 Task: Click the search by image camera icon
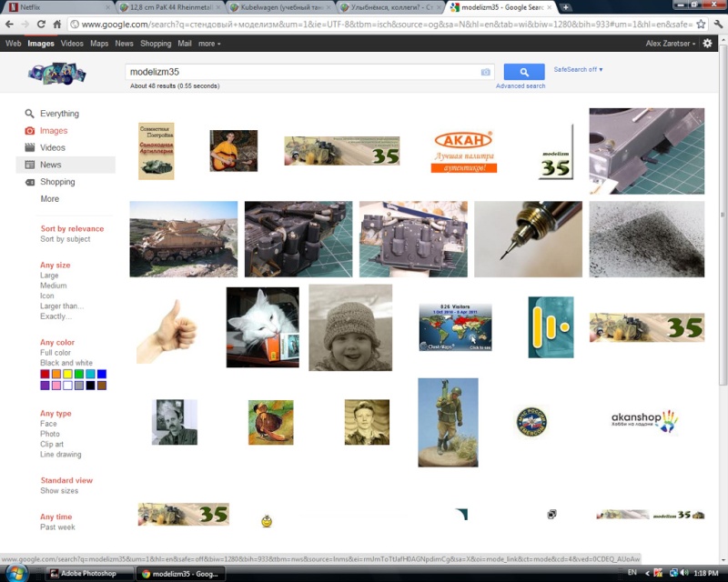pyautogui.click(x=486, y=72)
